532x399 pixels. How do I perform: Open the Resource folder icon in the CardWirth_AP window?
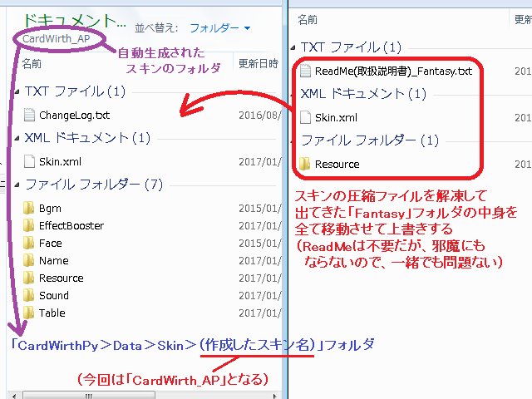point(29,278)
